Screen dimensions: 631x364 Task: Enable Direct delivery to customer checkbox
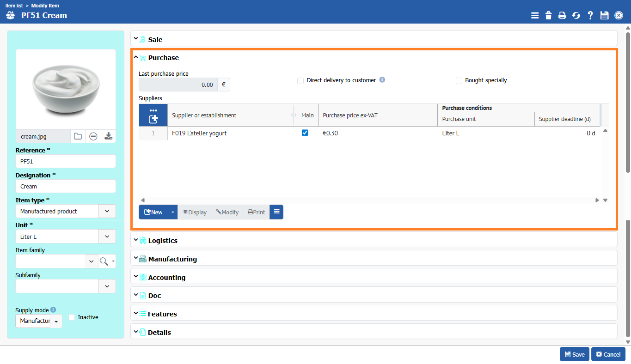click(300, 80)
